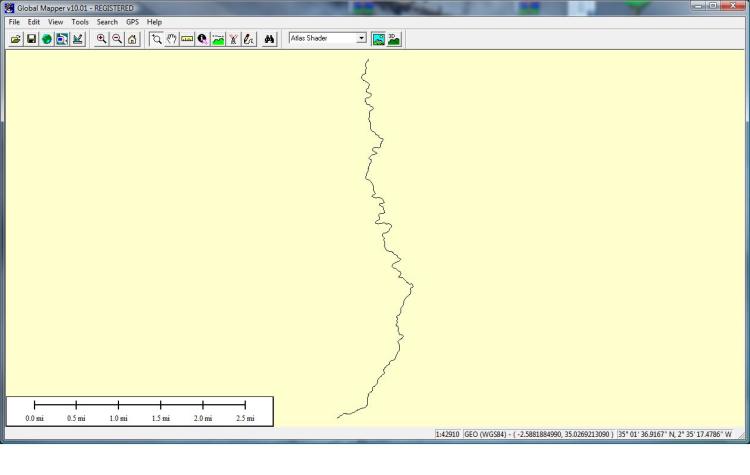750x475 pixels.
Task: Click the distance scale bar legend
Action: (x=139, y=410)
